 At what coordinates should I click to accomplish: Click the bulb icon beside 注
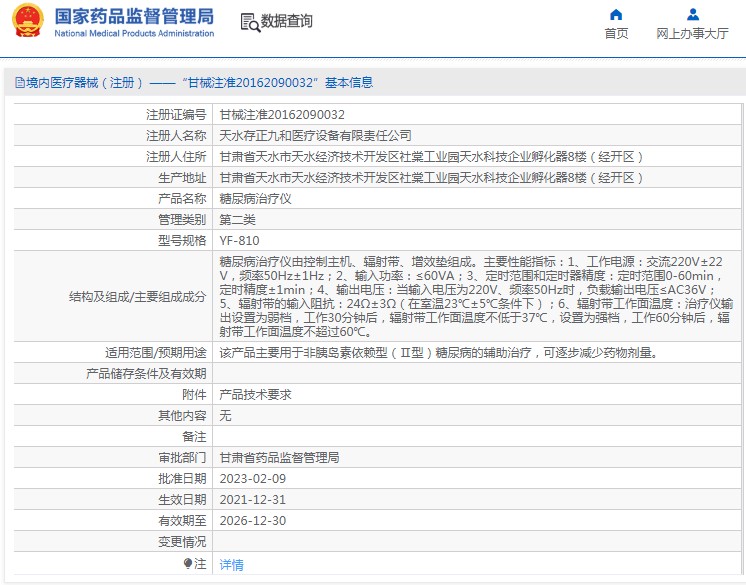point(188,564)
